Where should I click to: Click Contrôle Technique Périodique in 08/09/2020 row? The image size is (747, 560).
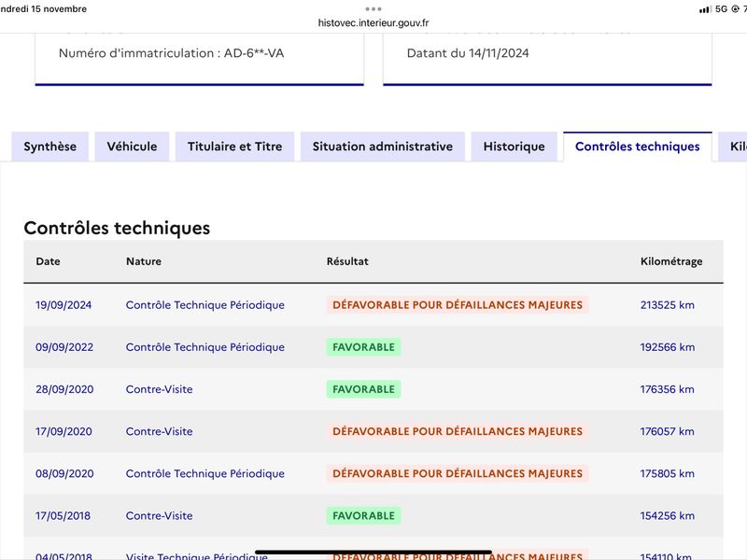[205, 474]
